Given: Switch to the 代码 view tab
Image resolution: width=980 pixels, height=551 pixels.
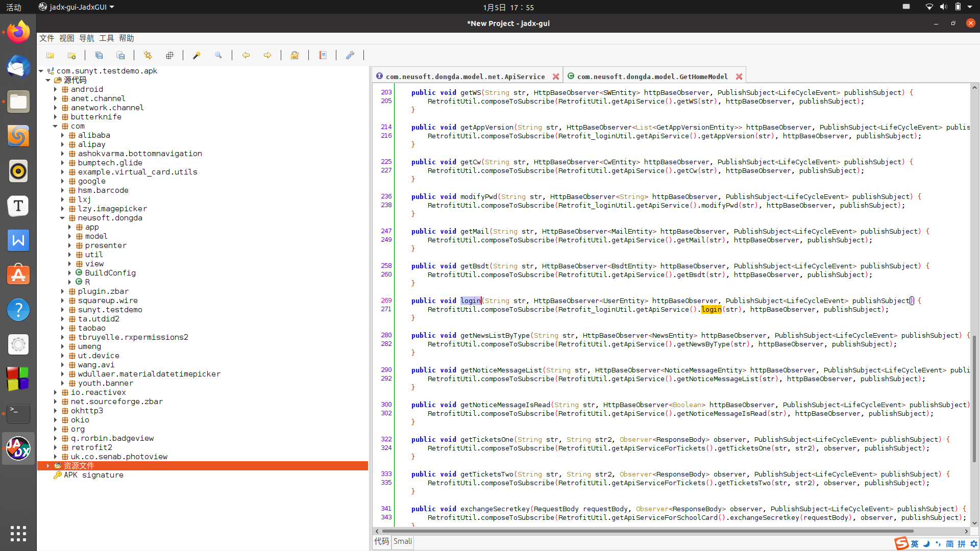Looking at the screenshot, I should coord(382,541).
